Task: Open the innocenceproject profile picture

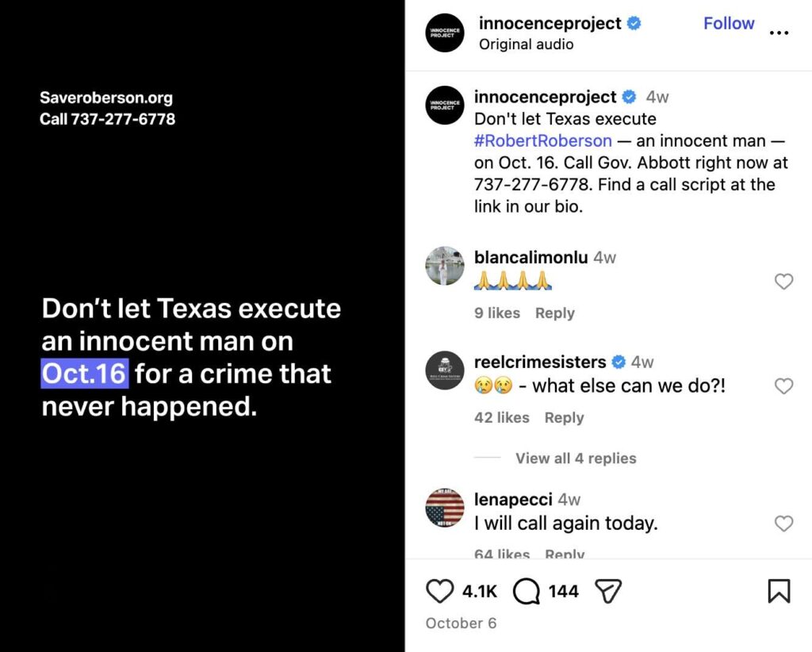Action: click(x=444, y=33)
